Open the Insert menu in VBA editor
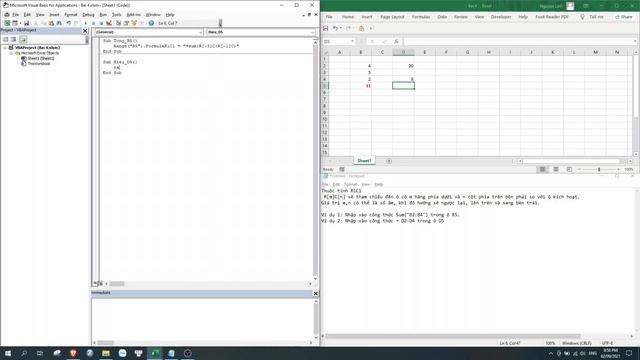 pos(54,15)
